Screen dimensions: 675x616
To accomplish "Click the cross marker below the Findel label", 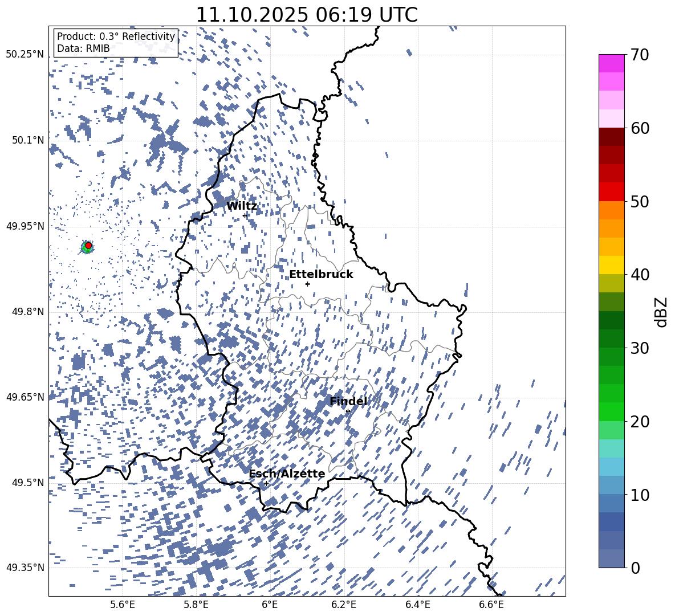I will coord(348,411).
